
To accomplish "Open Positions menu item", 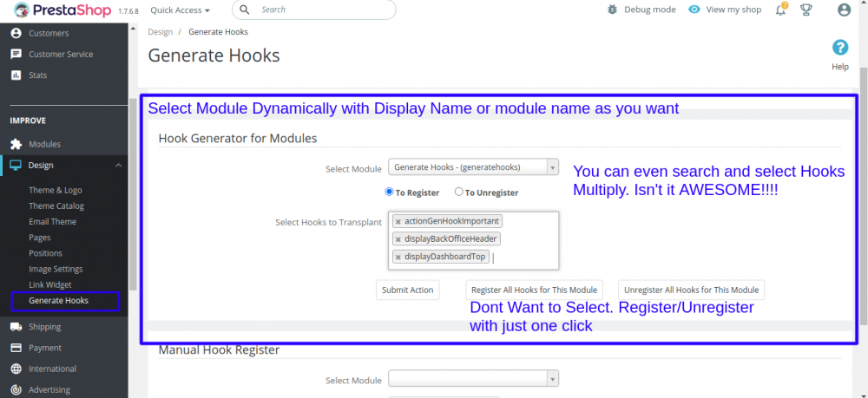I will click(x=45, y=253).
